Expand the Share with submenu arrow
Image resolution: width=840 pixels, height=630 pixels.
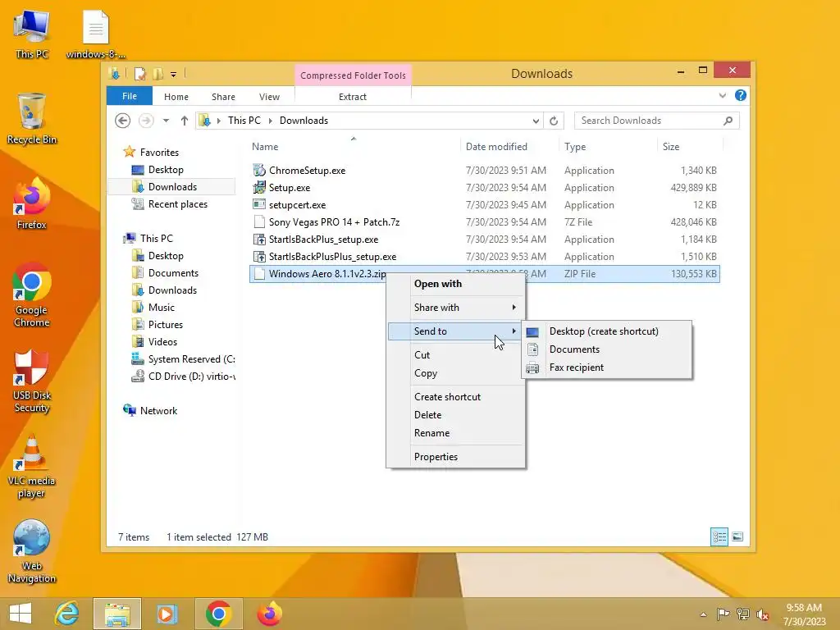point(514,308)
